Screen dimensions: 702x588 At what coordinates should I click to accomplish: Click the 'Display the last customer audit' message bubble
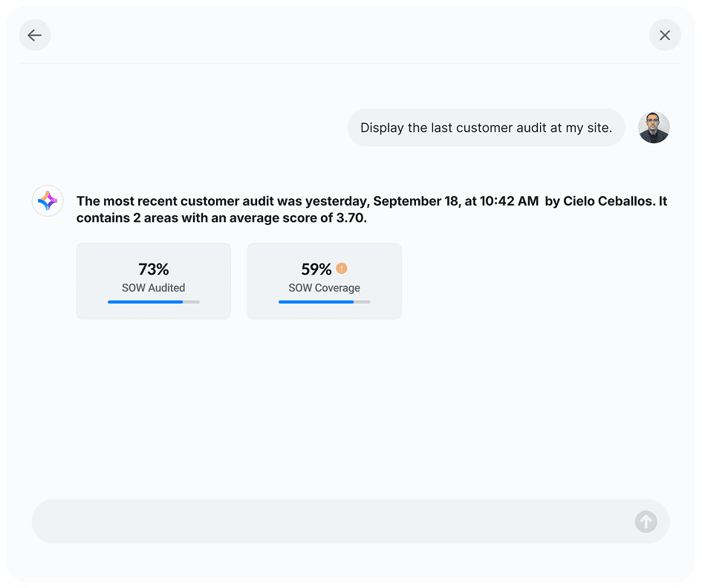pyautogui.click(x=486, y=128)
